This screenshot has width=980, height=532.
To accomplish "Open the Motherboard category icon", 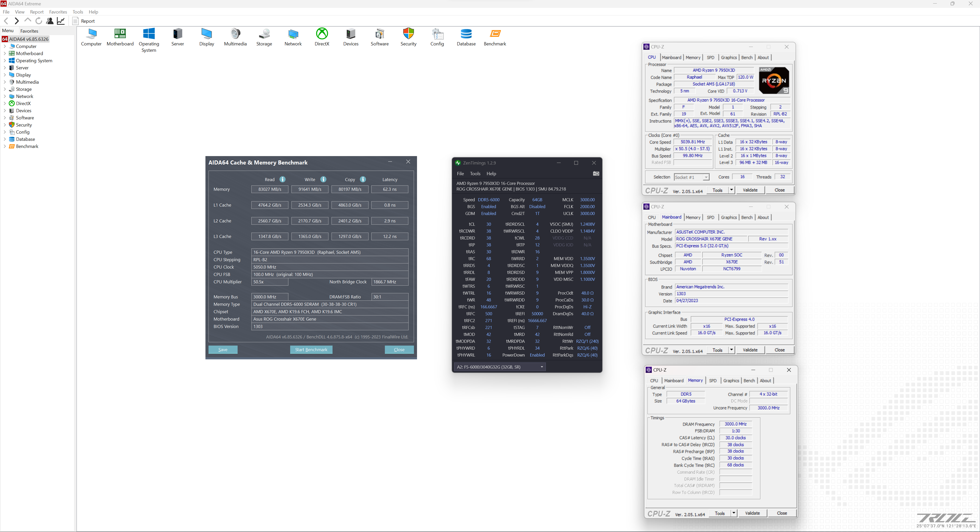I will (x=120, y=37).
